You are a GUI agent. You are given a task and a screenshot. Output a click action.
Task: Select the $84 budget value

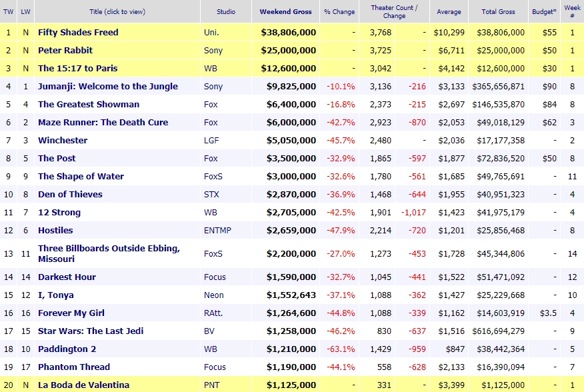550,105
